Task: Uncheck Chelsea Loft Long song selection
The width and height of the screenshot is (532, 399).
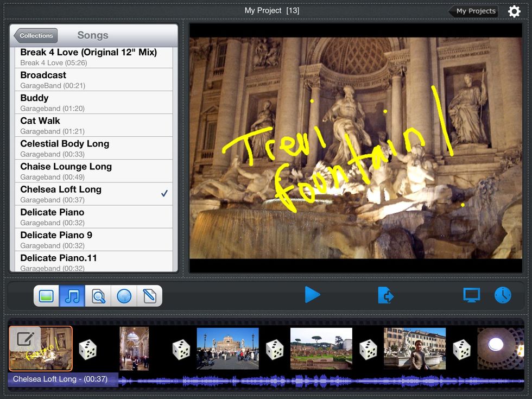Action: (164, 192)
